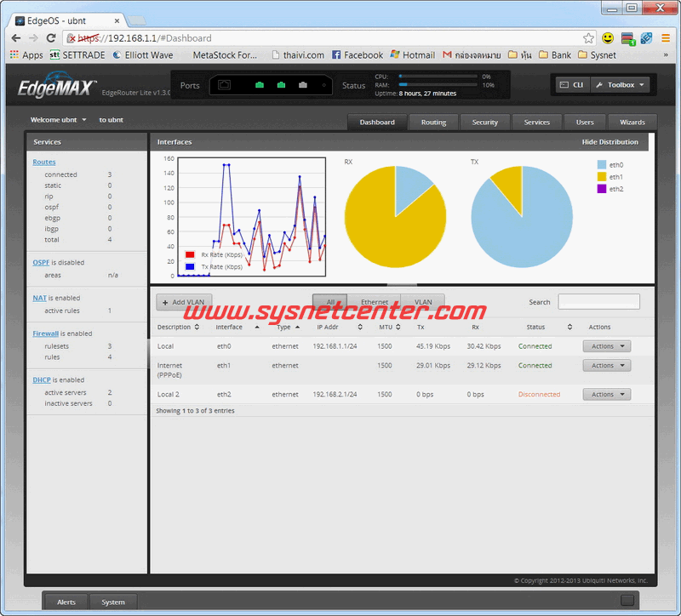Open the Apps bookmarks shortcut
681x616 pixels.
(26, 55)
